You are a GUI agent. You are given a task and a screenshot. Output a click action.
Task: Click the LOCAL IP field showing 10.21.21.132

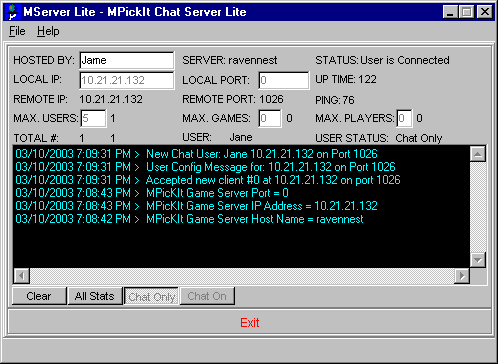coord(127,80)
